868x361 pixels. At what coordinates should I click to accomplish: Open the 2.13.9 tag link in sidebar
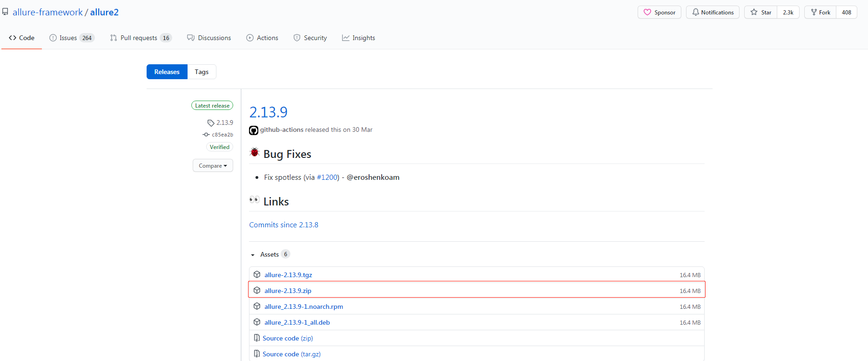point(225,123)
